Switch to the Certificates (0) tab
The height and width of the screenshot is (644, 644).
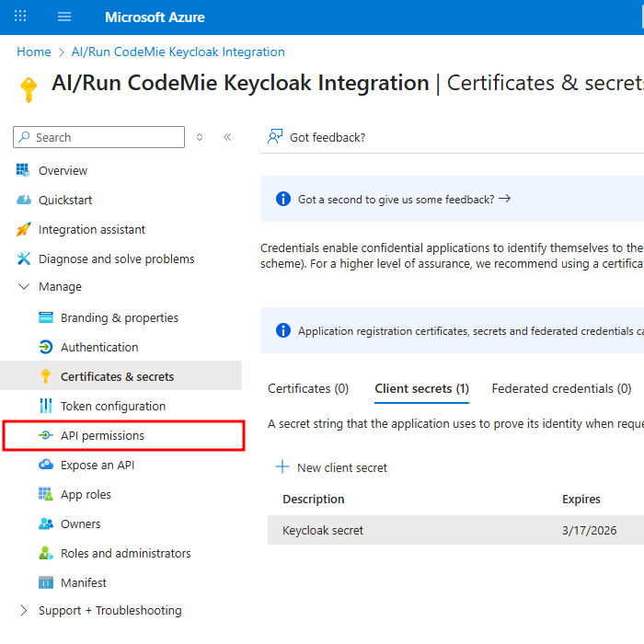click(308, 388)
